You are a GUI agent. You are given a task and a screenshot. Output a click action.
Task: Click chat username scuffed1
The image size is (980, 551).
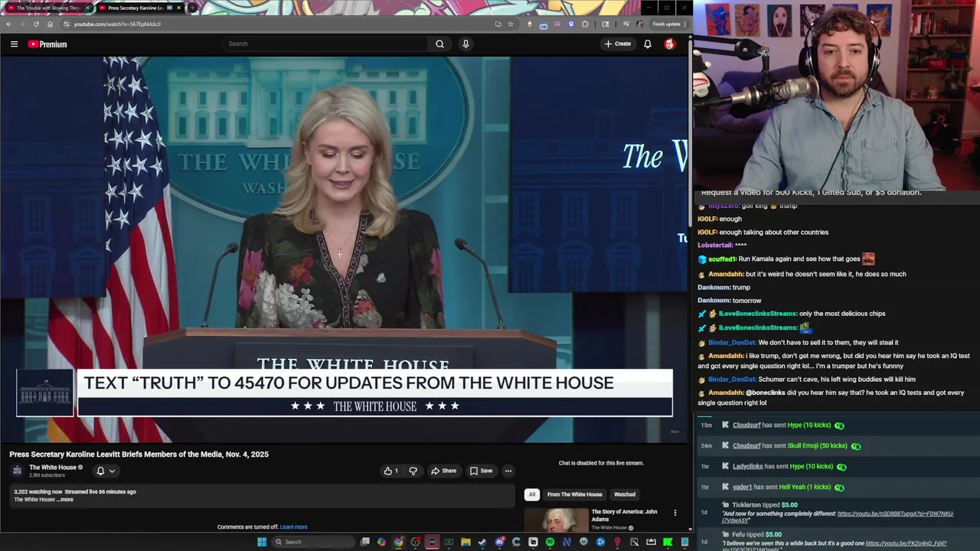[721, 259]
